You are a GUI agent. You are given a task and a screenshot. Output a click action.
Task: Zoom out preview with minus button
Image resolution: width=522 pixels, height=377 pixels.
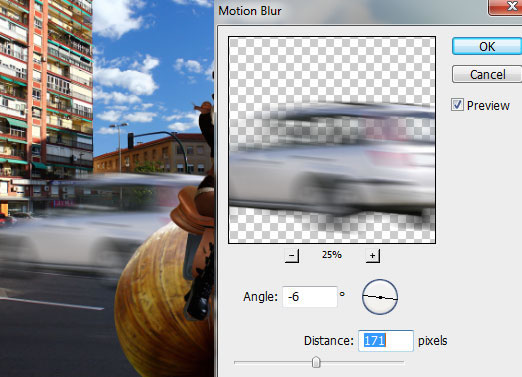[x=292, y=256]
